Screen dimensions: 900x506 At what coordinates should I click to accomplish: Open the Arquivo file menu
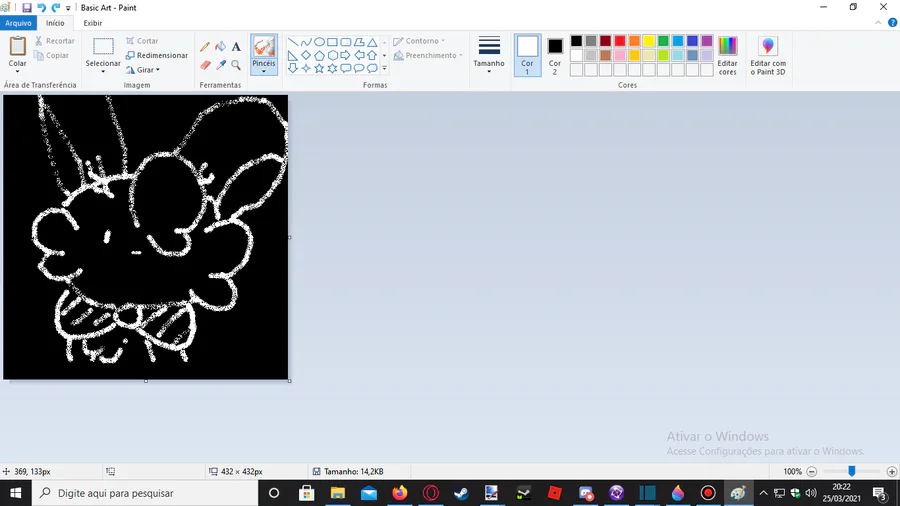coord(18,23)
